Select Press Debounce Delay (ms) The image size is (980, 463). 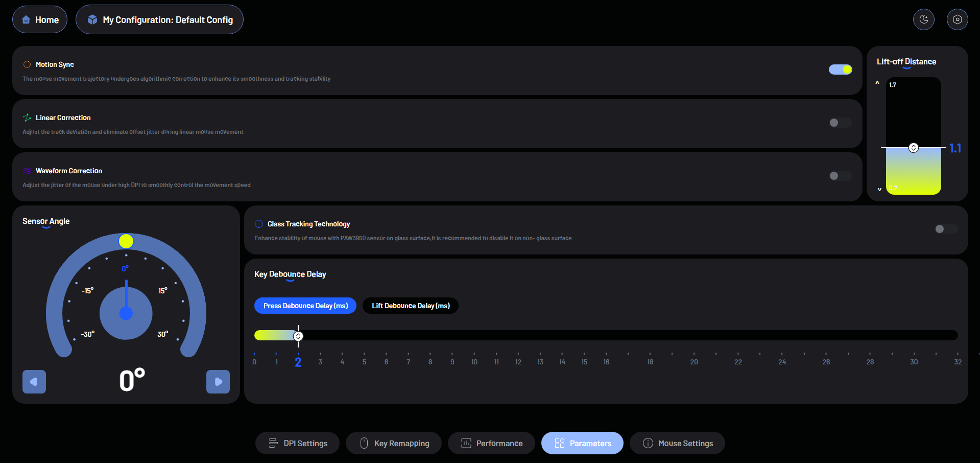pos(305,306)
